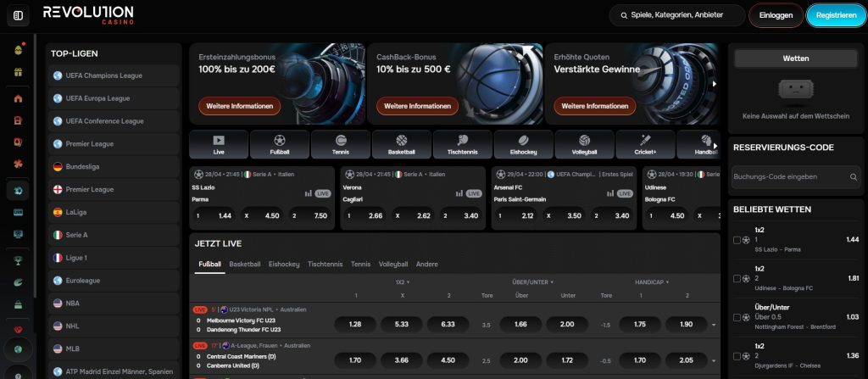The width and height of the screenshot is (868, 379).
Task: Click the Wetten betslip button
Action: pos(796,59)
